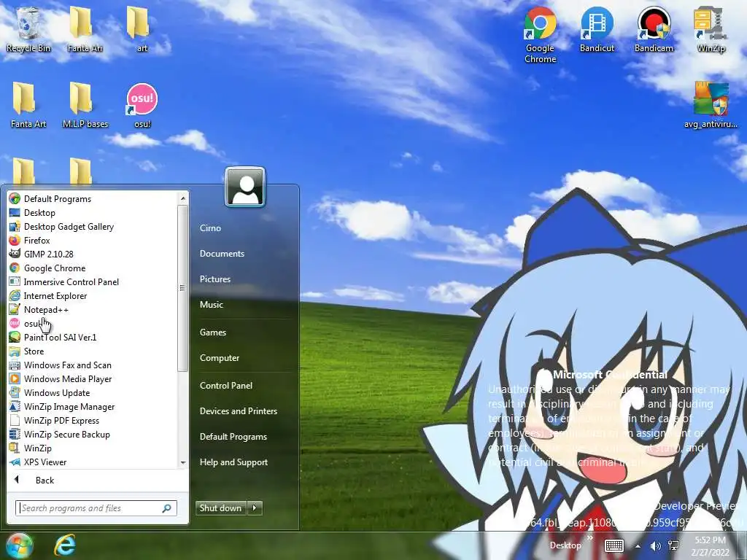Open Control Panel from the Start menu
Viewport: 747px width, 560px height.
click(226, 386)
